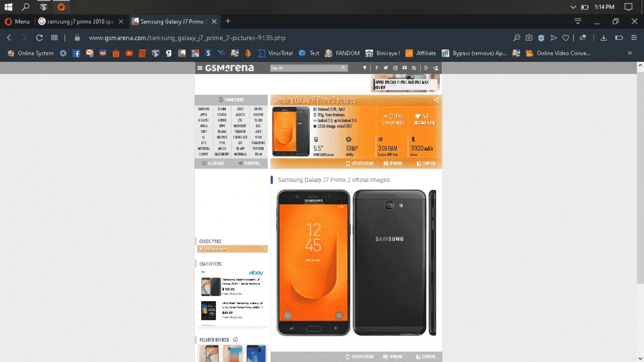Visit GSMArena's Facebook page icon

pyautogui.click(x=376, y=68)
